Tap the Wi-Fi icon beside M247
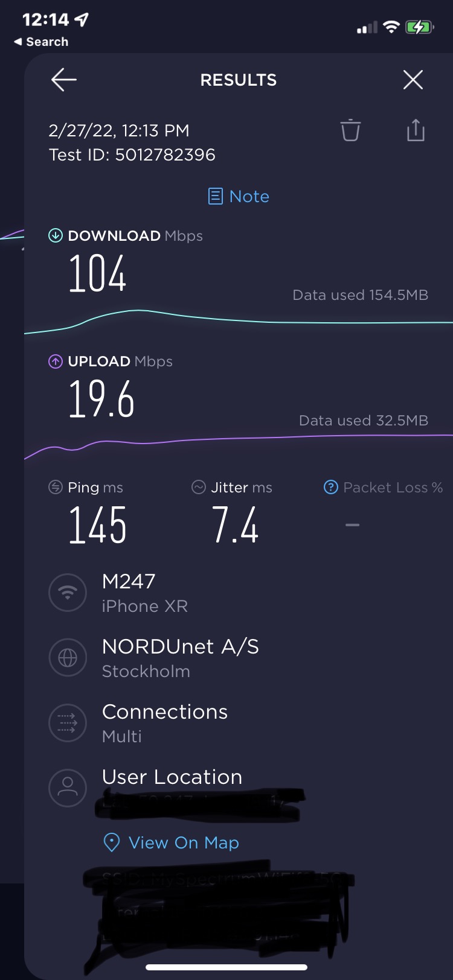 click(x=68, y=593)
